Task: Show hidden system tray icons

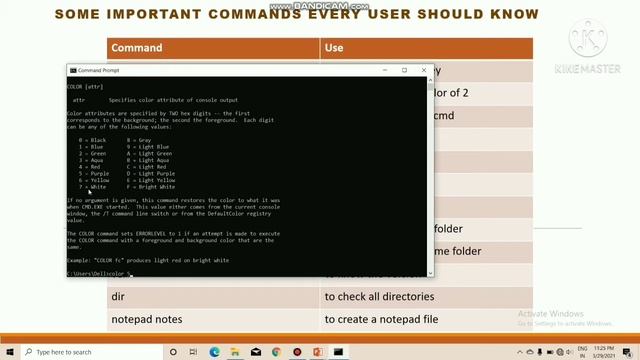Action: [520, 352]
